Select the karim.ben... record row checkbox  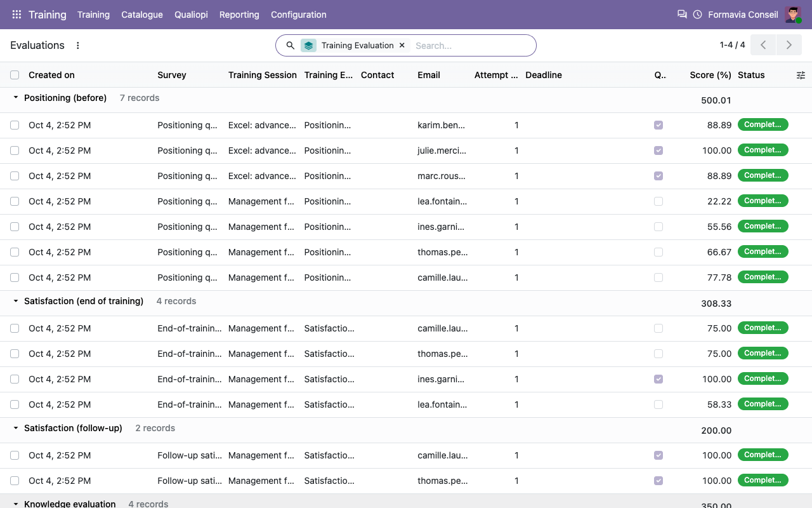[15, 125]
